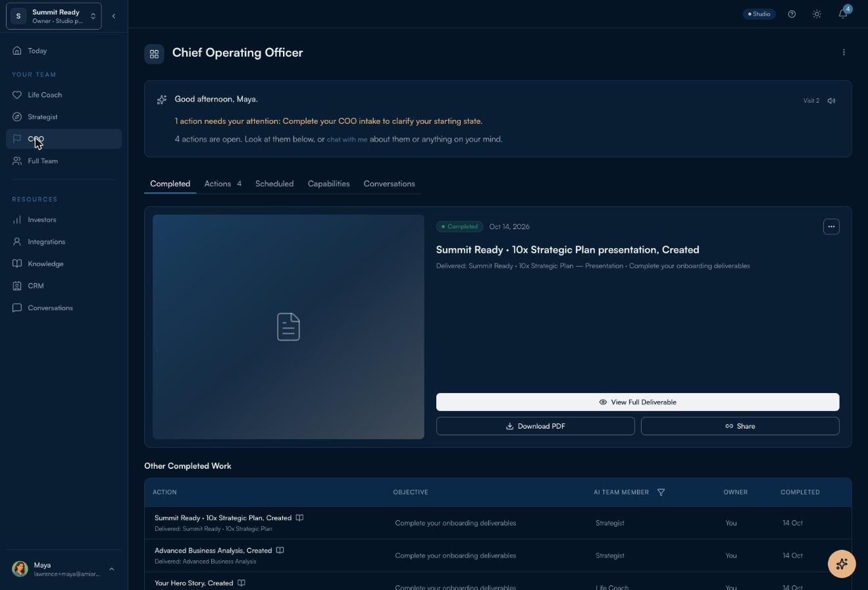Open the book icon next to 10x Strategic Plan
This screenshot has height=590, width=868.
click(x=299, y=518)
